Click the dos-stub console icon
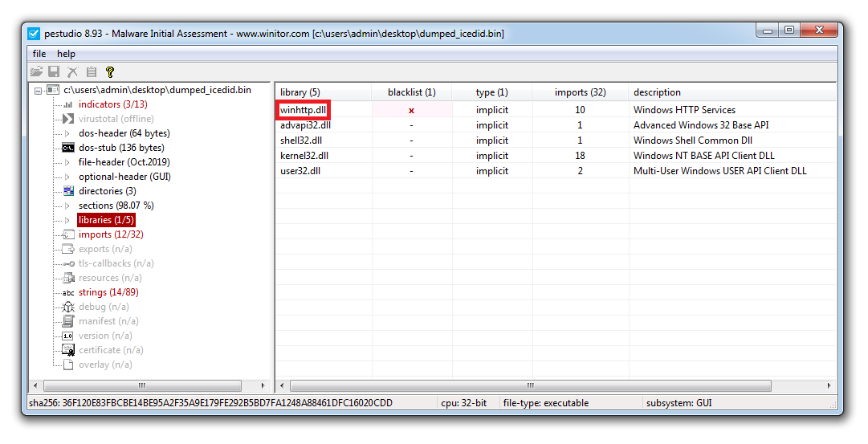This screenshot has height=444, width=868. point(68,148)
